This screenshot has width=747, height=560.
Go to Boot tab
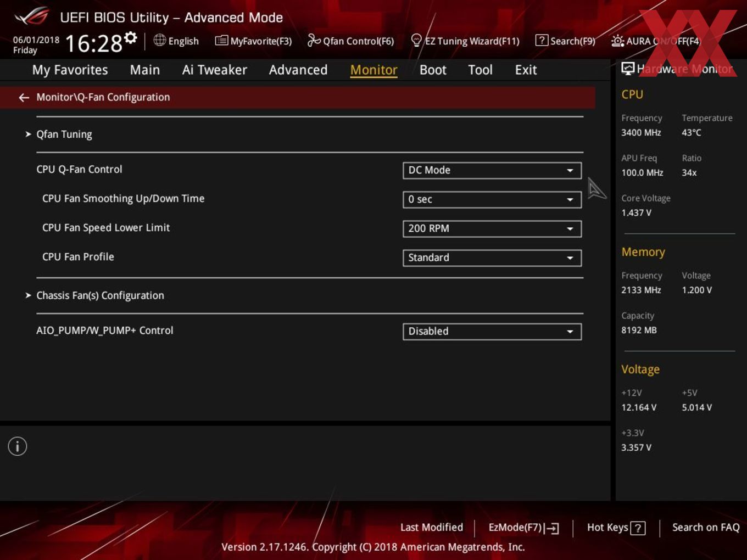point(433,70)
